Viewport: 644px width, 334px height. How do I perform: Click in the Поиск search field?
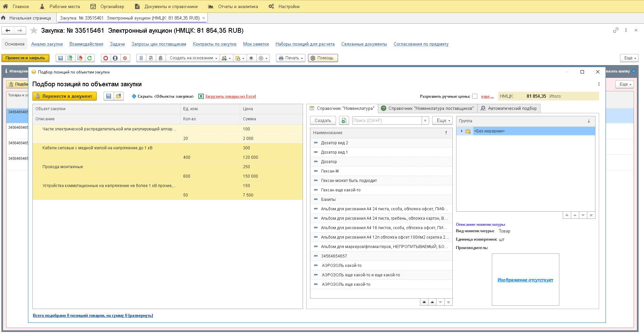point(387,121)
